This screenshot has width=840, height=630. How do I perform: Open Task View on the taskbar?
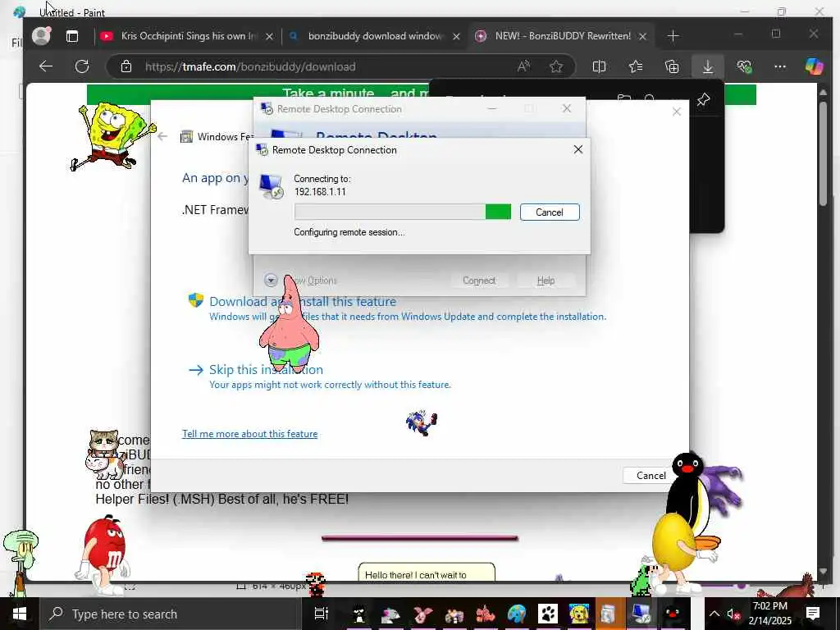coord(321,614)
